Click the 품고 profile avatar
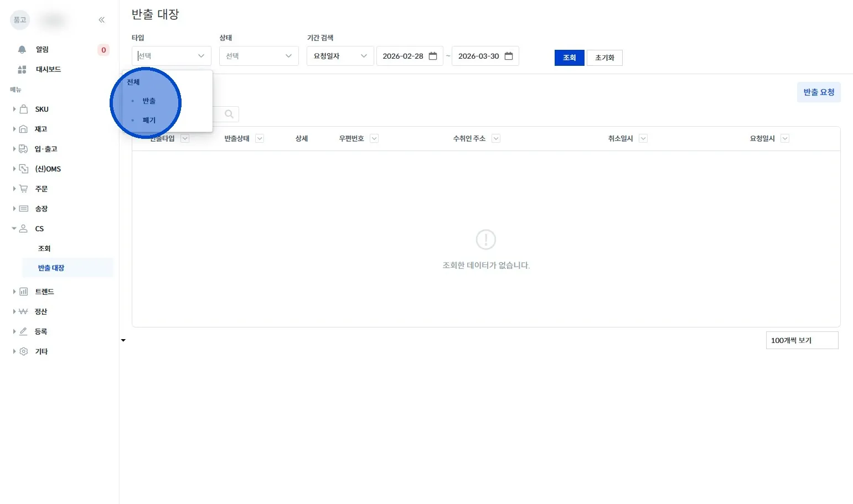Image resolution: width=853 pixels, height=504 pixels. (20, 20)
